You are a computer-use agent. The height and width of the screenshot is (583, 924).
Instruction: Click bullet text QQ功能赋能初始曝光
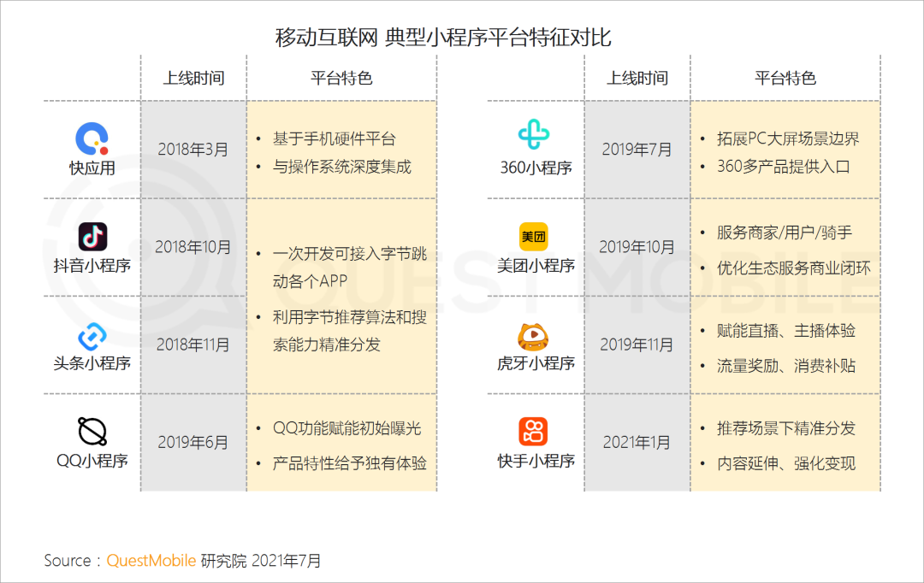(x=347, y=428)
